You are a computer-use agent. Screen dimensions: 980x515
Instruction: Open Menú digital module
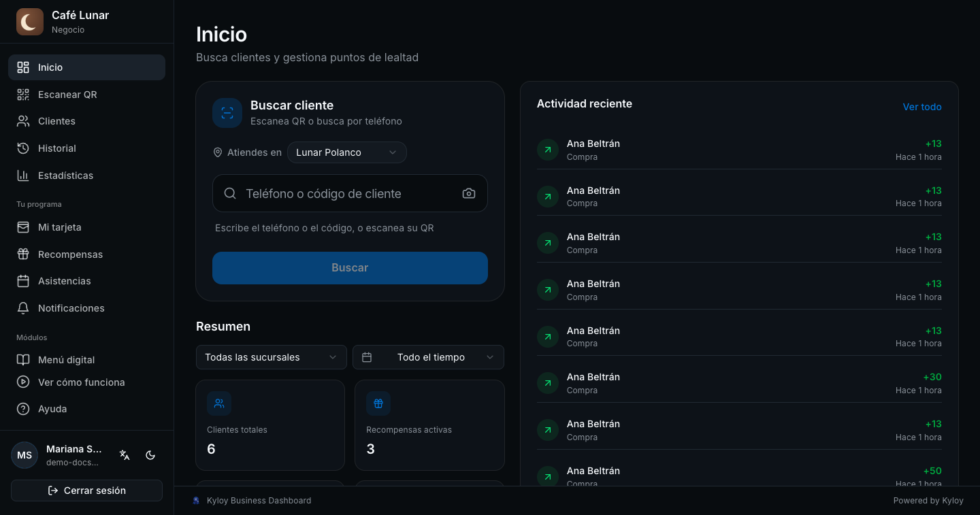click(86, 360)
